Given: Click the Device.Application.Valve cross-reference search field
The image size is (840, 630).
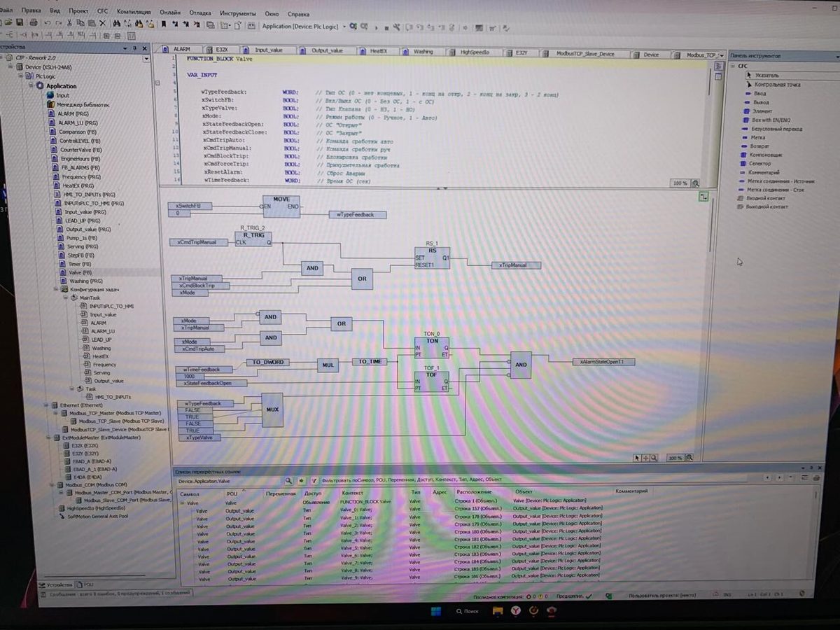Looking at the screenshot, I should (x=230, y=481).
